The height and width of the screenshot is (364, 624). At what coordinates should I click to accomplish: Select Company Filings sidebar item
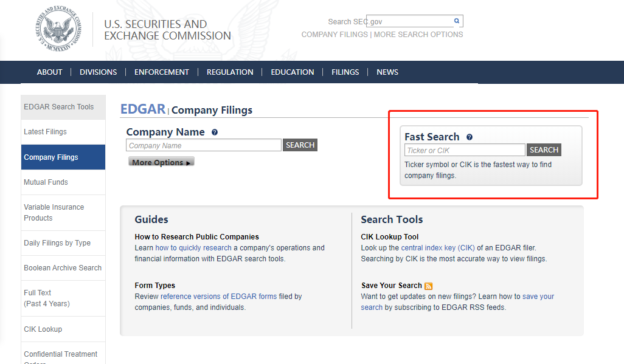click(63, 157)
